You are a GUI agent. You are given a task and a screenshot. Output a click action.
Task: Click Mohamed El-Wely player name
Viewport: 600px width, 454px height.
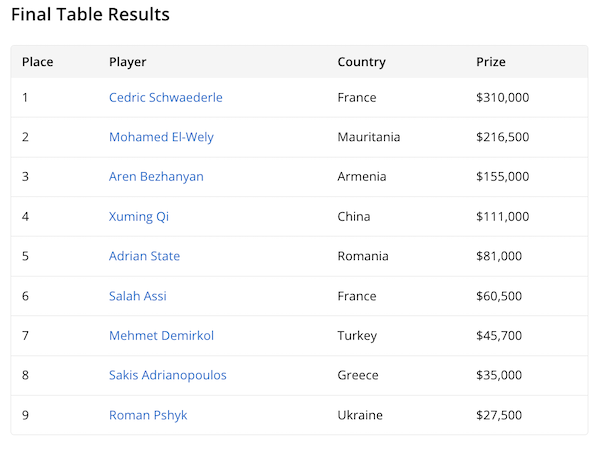(161, 137)
